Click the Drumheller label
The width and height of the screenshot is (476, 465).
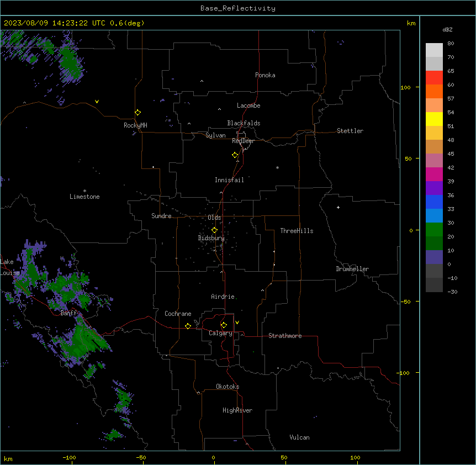[x=352, y=269]
